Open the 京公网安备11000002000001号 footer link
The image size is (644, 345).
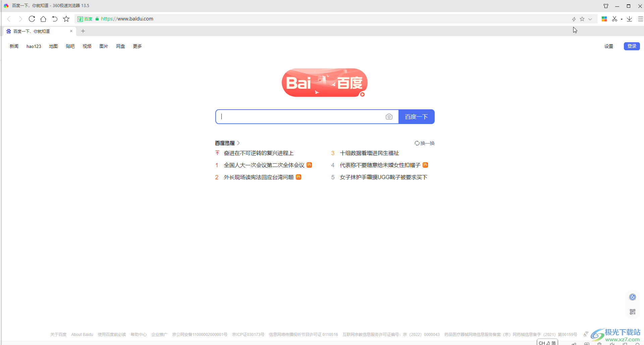pos(200,335)
